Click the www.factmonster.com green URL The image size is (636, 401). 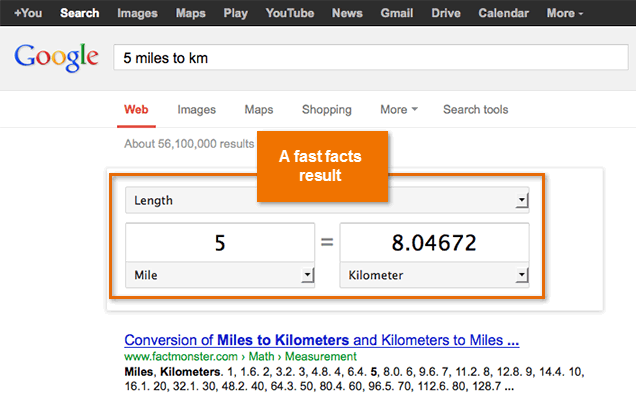click(240, 356)
